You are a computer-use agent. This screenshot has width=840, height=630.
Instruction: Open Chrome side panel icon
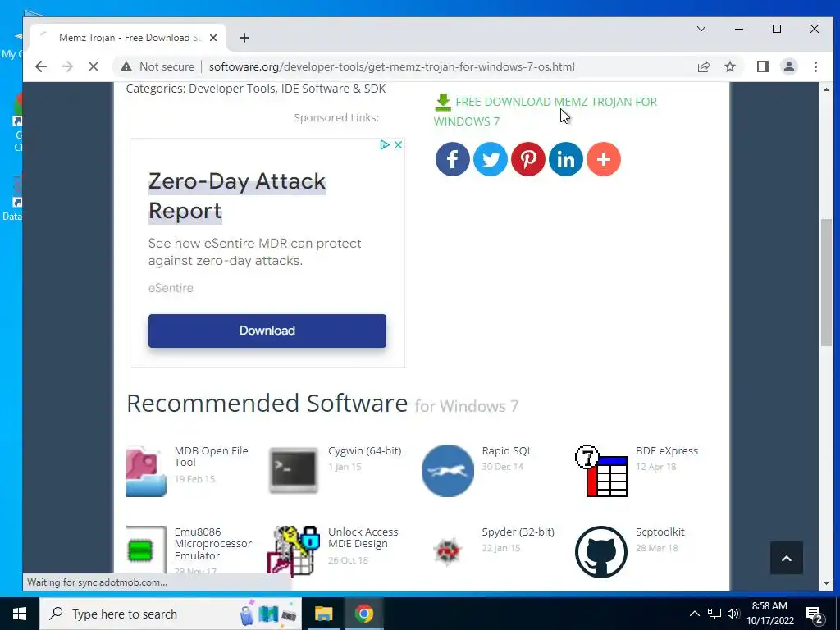762,66
